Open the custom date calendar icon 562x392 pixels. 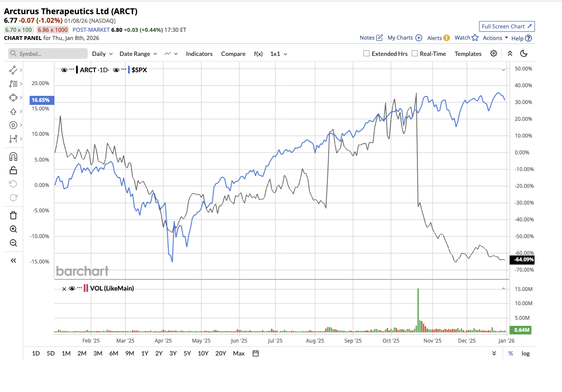click(x=256, y=353)
